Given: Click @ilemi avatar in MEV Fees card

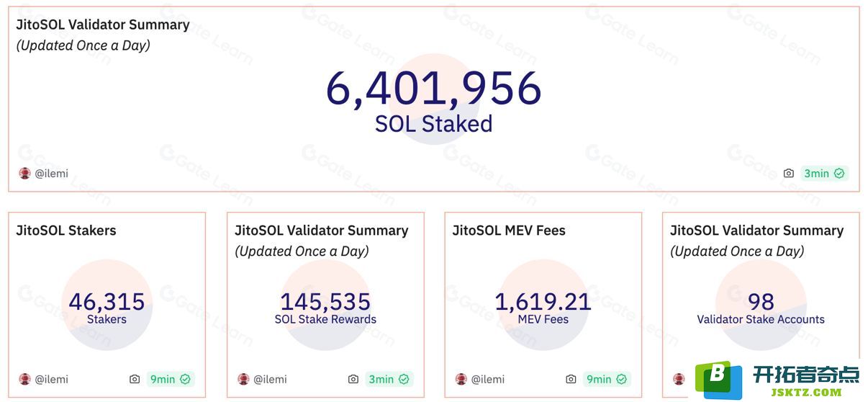Looking at the screenshot, I should 461,379.
